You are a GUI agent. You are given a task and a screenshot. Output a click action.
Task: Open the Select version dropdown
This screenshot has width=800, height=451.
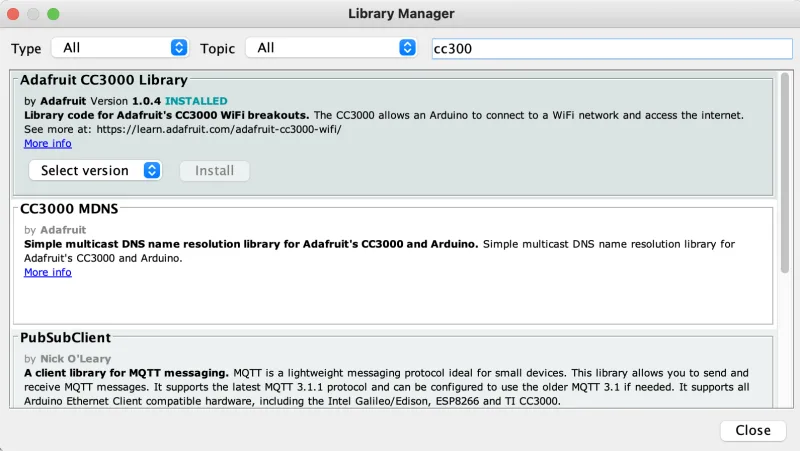tap(95, 170)
